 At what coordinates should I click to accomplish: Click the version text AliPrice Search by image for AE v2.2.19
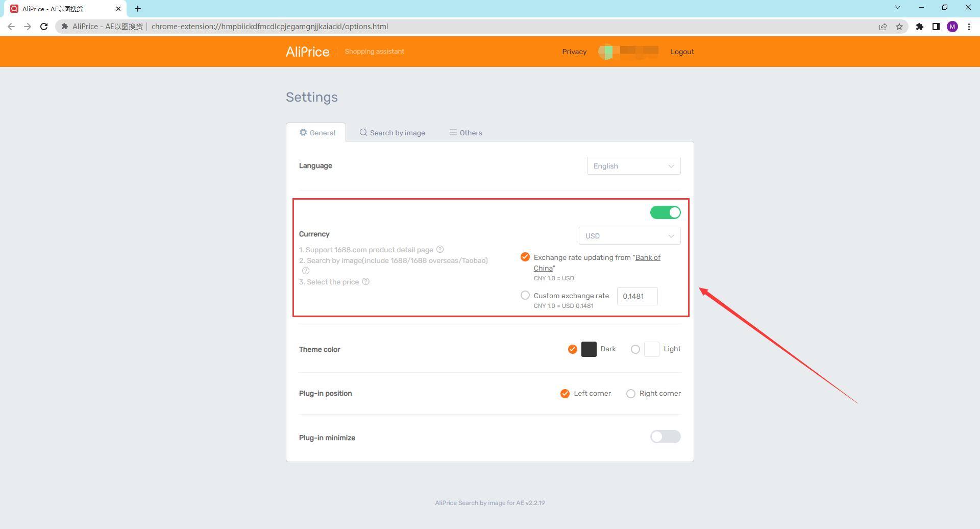click(x=490, y=503)
